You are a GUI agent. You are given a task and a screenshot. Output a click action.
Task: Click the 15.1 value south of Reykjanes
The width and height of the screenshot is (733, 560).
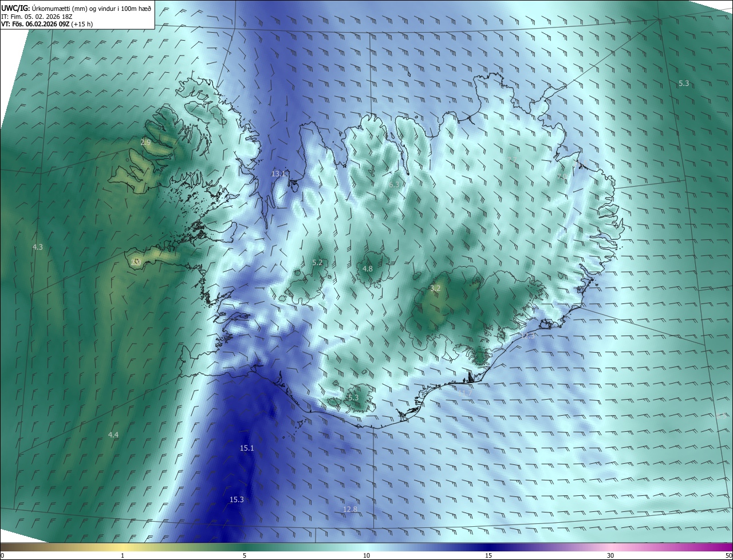[247, 448]
